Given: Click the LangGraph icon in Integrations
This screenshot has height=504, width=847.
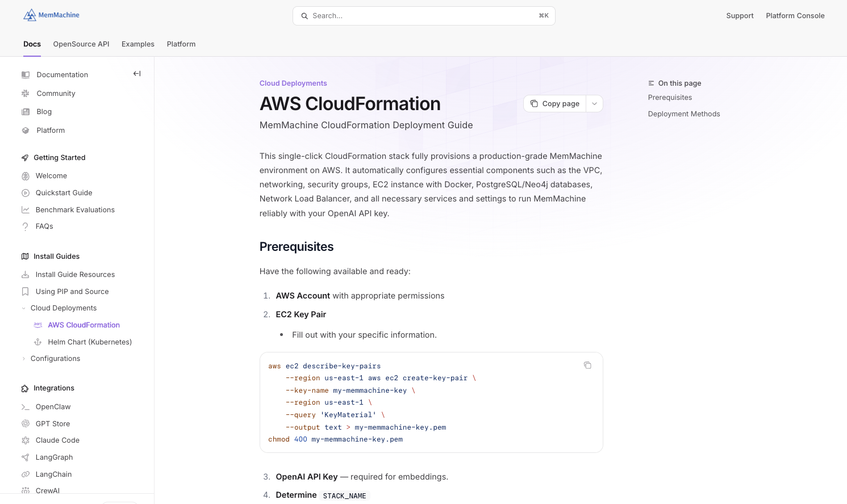Looking at the screenshot, I should (x=26, y=457).
